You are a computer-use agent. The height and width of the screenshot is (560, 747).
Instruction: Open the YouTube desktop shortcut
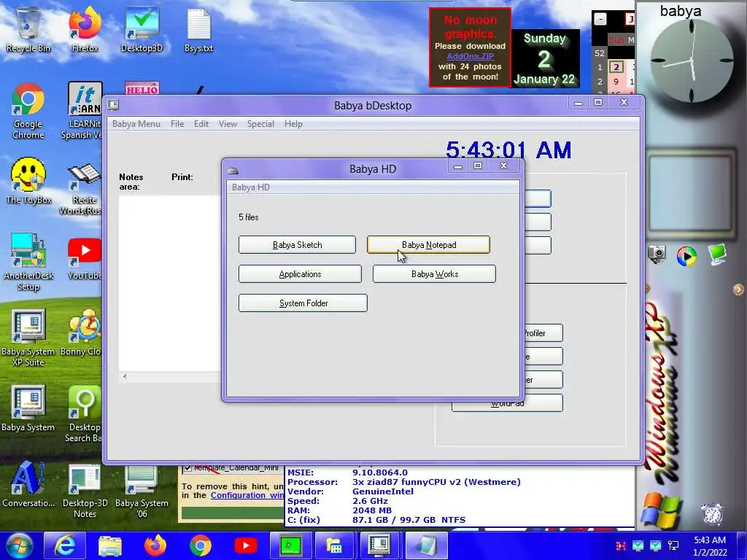point(85,259)
